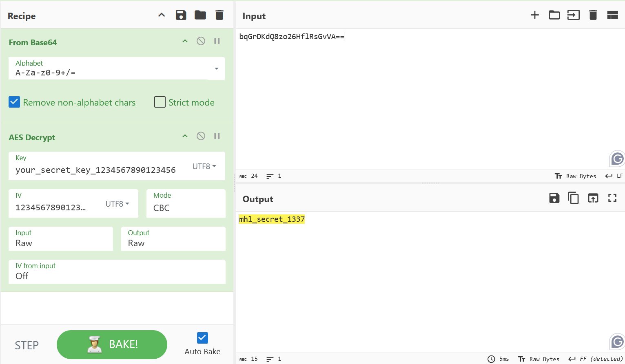Image resolution: width=625 pixels, height=364 pixels.
Task: Click the Grammarly icon in Output pane
Action: (x=617, y=342)
